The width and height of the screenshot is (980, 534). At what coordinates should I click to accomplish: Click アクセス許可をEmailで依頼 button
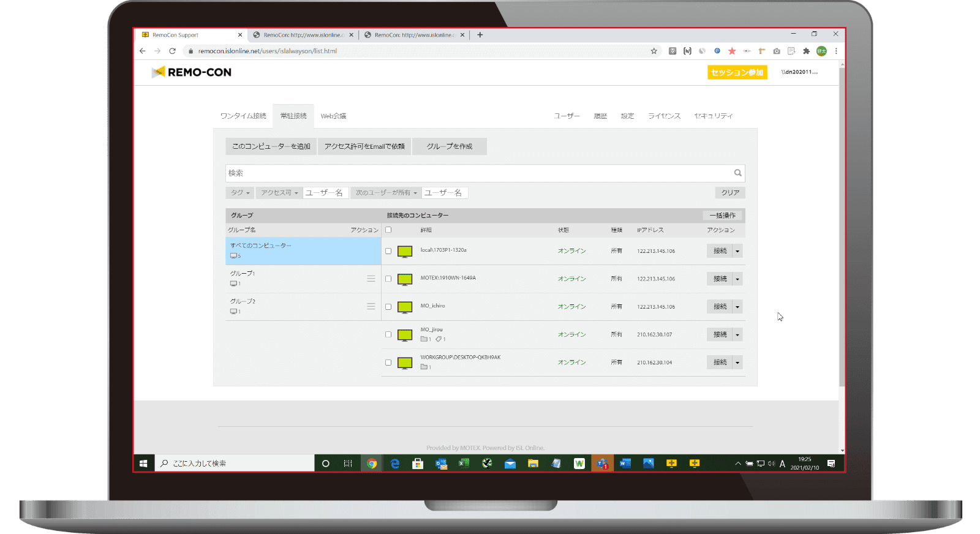(364, 146)
